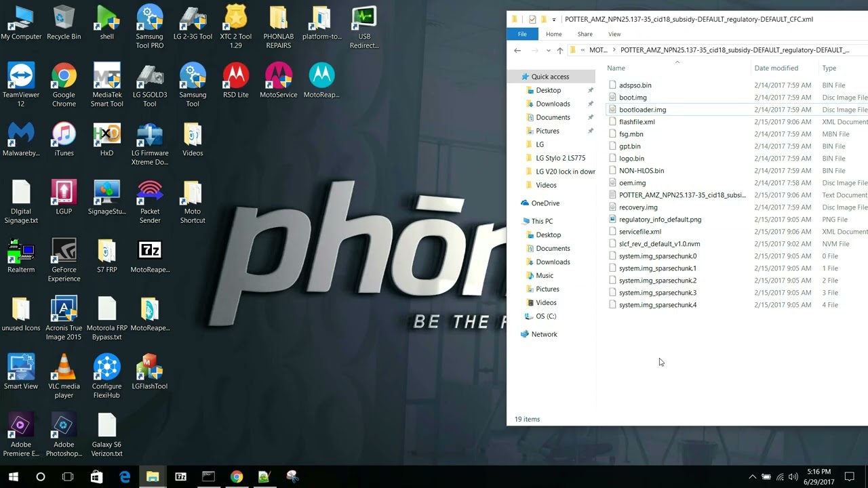Select the Google Chrome desktop shortcut

[x=64, y=85]
